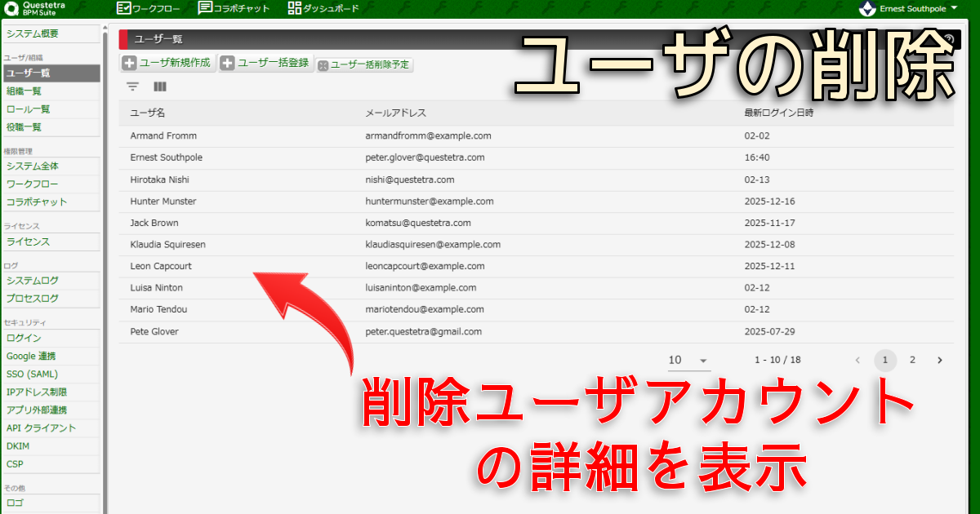Screen dimensions: 980x514
Task: Open the Leon Capcourt user row
Action: coord(537,266)
